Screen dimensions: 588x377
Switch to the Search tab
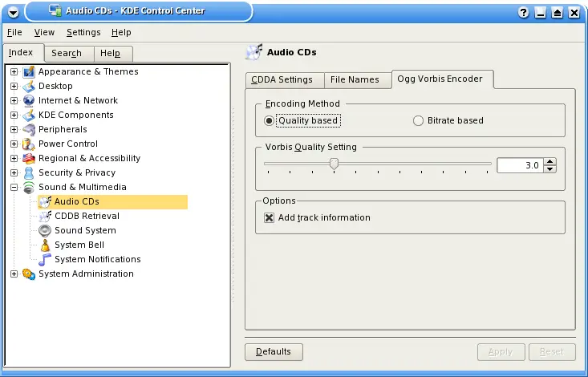tap(67, 54)
